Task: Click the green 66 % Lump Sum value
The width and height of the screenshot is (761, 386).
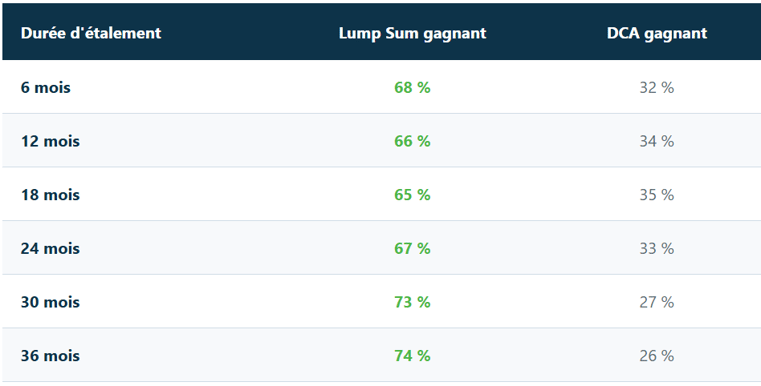Action: coord(412,141)
